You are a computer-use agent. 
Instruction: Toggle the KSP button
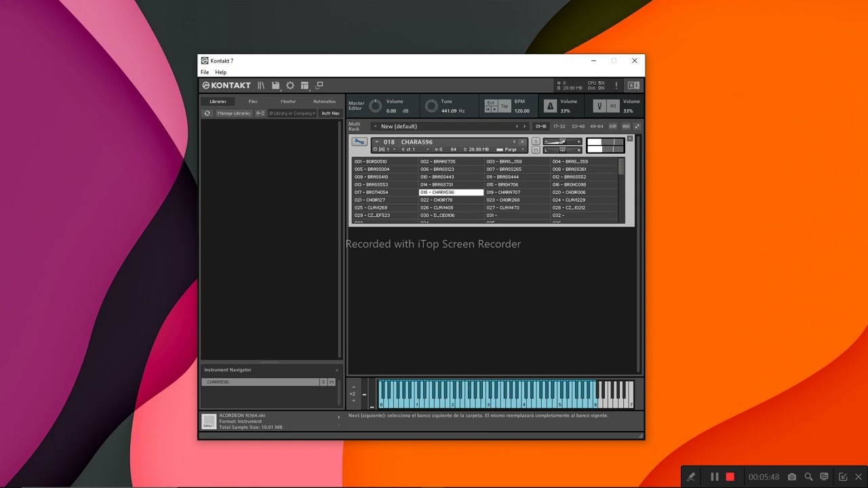pos(613,126)
